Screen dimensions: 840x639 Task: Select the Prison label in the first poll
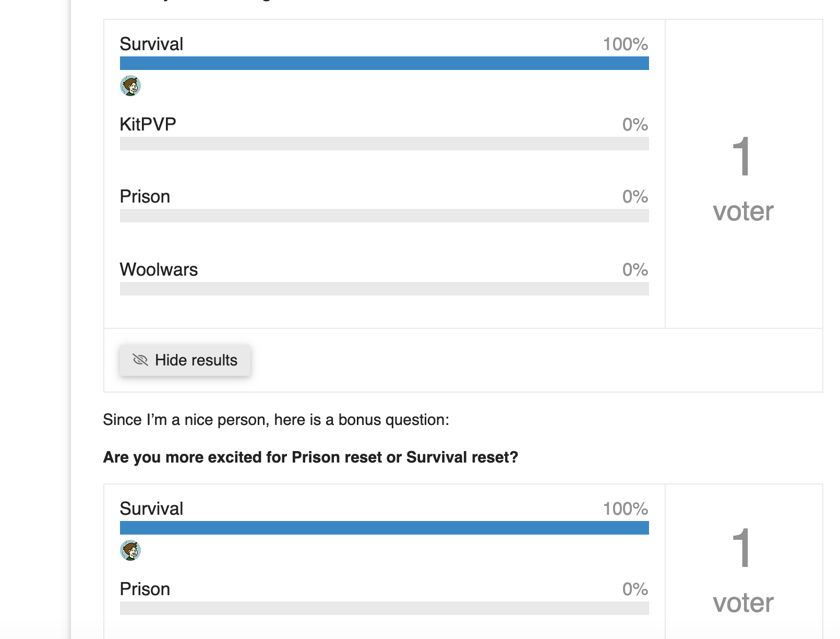point(145,196)
